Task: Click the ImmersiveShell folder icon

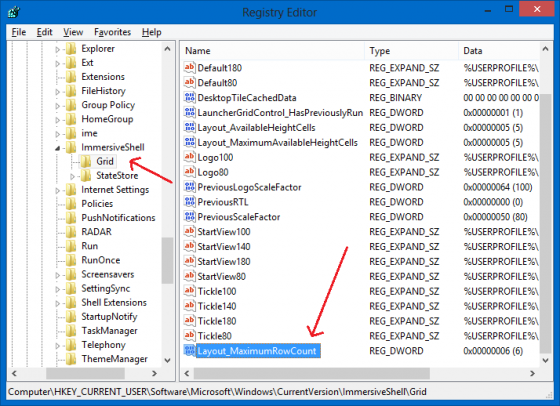Action: (71, 147)
